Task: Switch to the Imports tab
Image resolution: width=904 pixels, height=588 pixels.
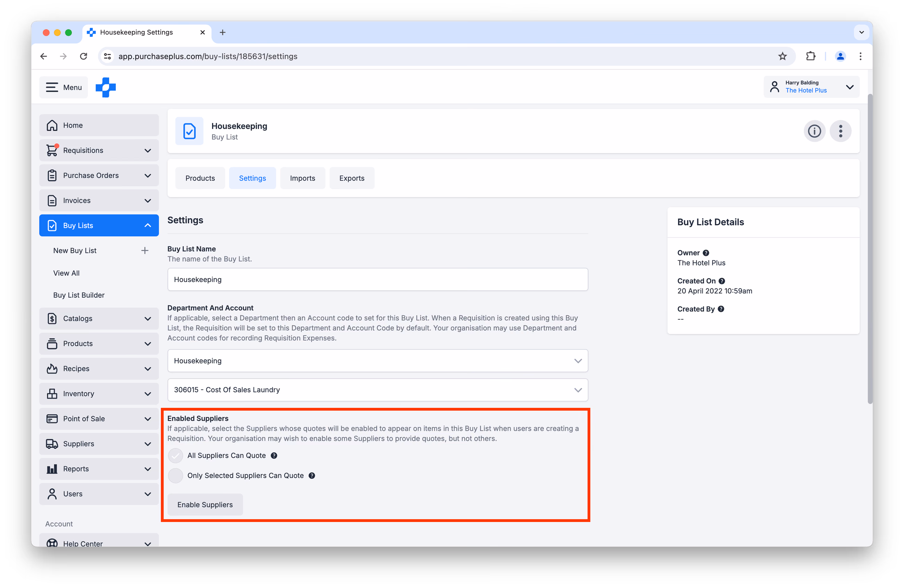Action: (302, 178)
